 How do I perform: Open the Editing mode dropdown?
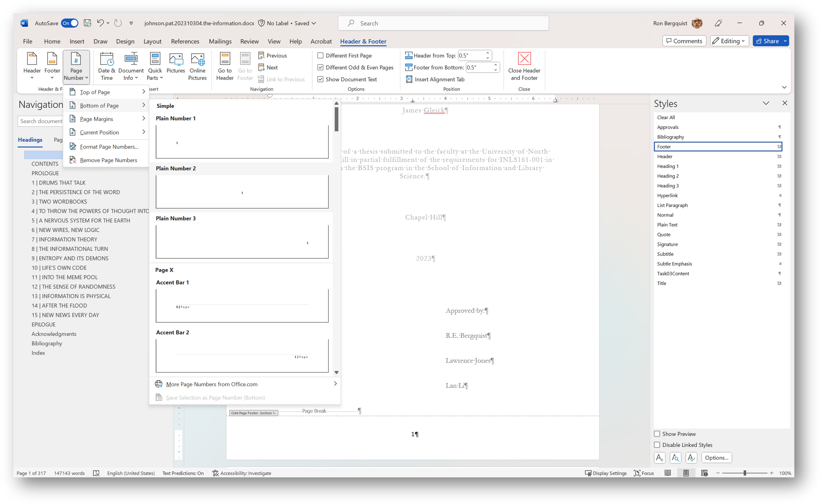click(x=729, y=41)
